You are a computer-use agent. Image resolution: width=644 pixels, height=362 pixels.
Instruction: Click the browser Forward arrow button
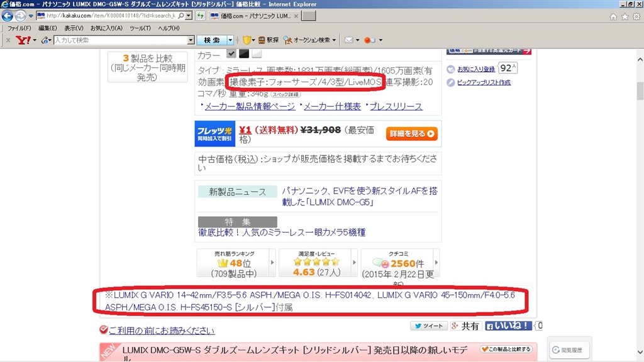pyautogui.click(x=21, y=16)
